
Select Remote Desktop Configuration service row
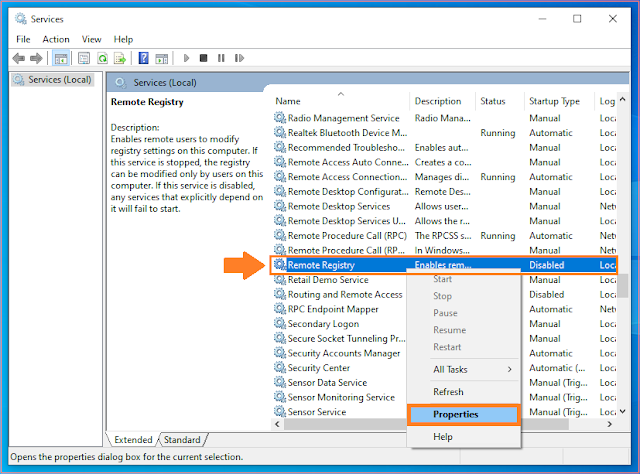(444, 191)
